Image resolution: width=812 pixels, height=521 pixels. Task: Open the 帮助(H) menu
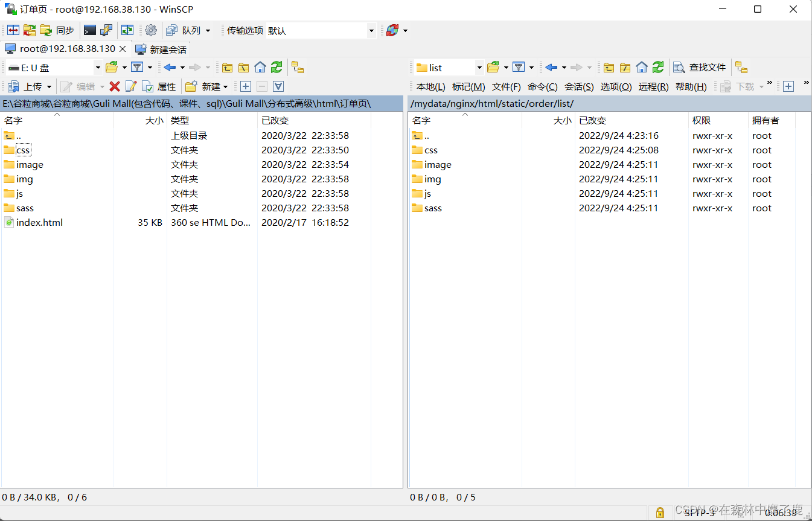[691, 87]
